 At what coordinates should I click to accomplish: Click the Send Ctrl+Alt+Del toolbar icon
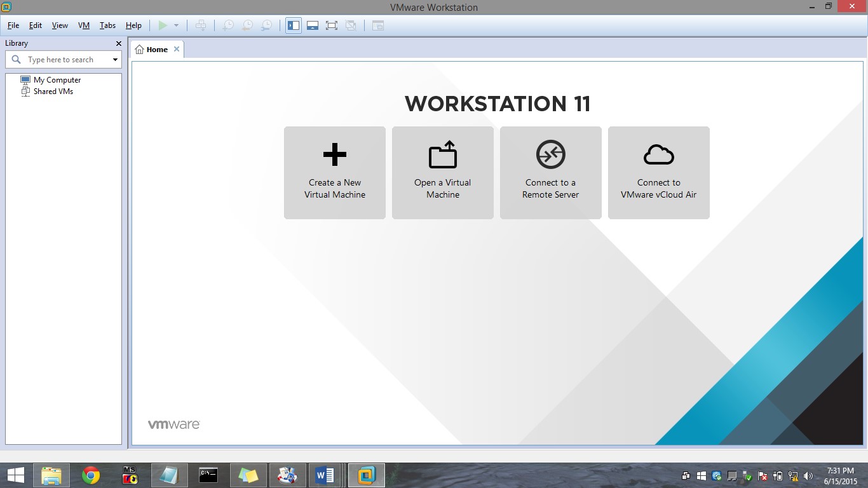pyautogui.click(x=201, y=25)
